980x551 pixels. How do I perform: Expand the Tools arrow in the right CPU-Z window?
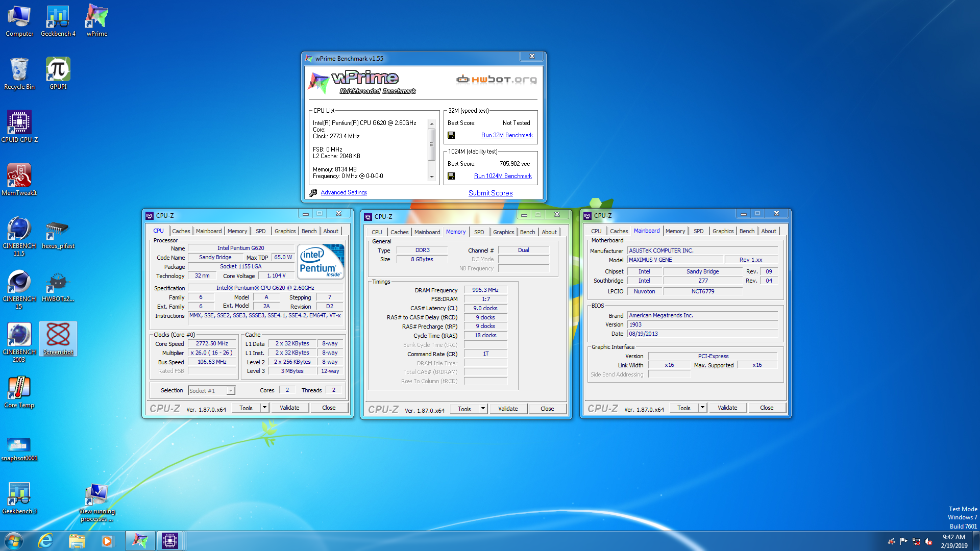[702, 408]
